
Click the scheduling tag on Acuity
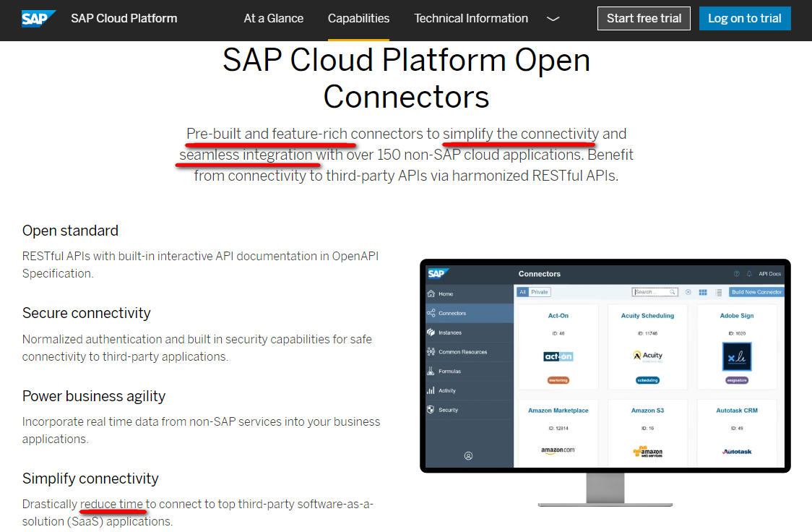coord(647,380)
